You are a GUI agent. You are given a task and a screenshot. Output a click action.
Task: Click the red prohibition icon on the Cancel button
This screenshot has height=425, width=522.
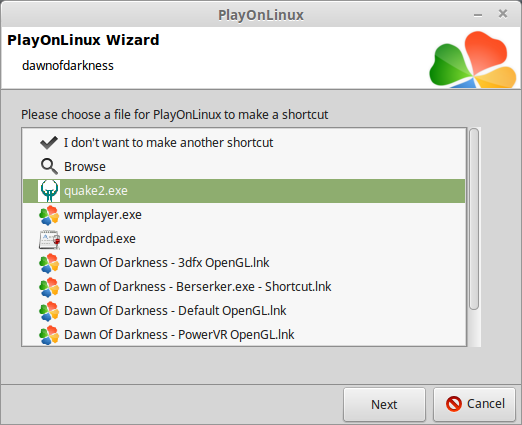[454, 404]
